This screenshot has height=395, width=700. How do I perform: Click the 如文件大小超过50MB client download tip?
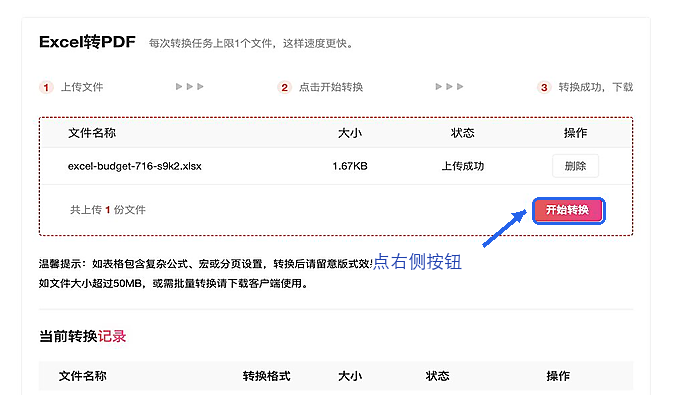click(173, 283)
